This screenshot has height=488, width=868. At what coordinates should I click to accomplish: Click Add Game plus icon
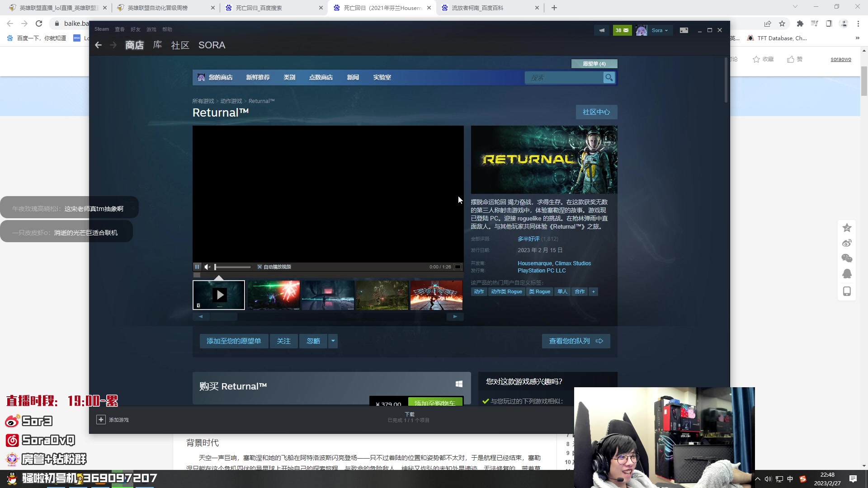coord(101,420)
